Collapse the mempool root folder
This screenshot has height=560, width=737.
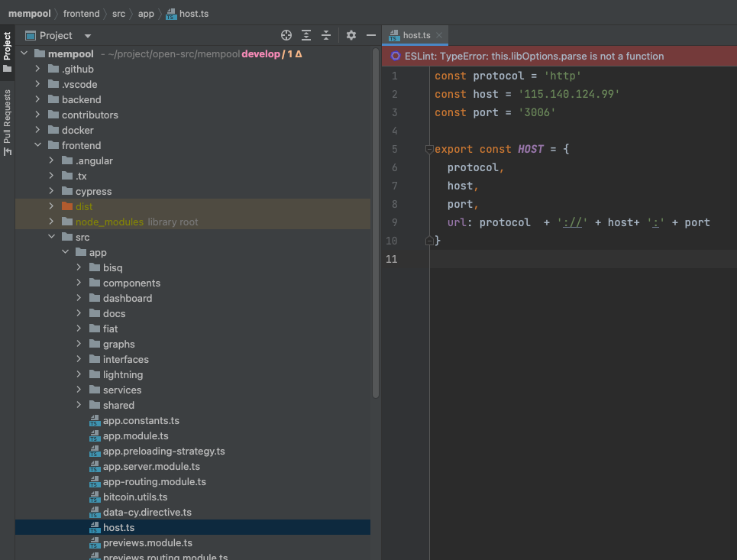(24, 53)
